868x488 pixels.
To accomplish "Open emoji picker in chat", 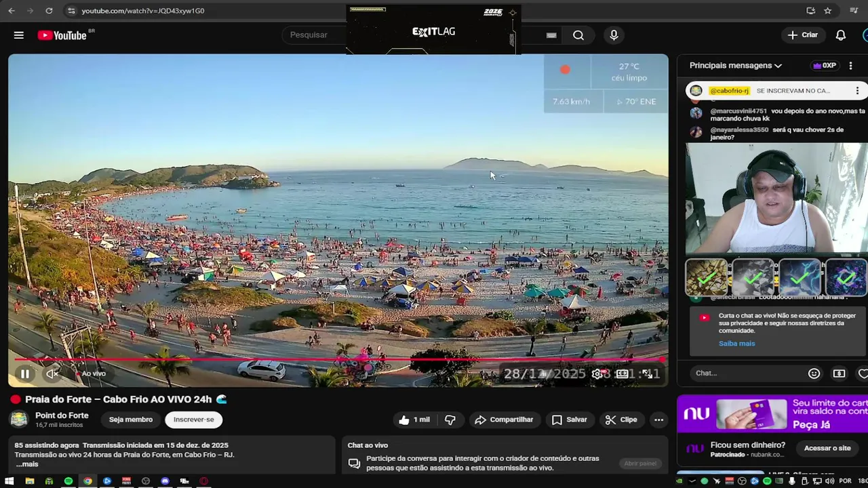I will point(814,373).
